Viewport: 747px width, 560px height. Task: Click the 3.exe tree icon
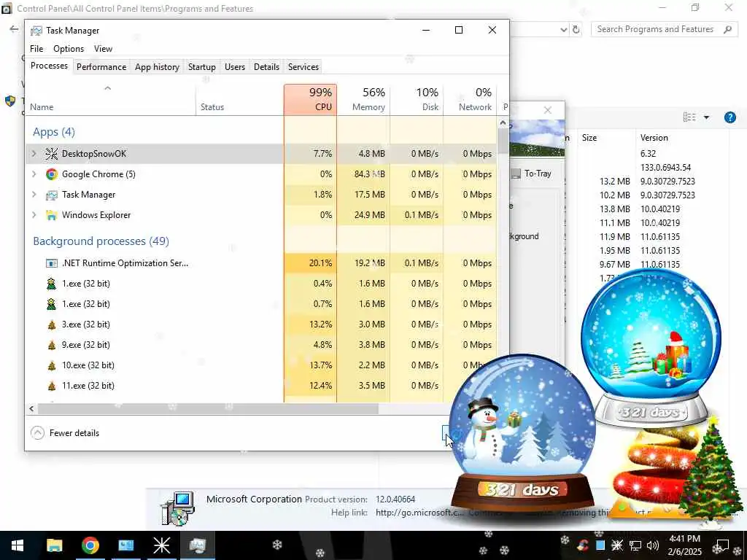pyautogui.click(x=52, y=324)
